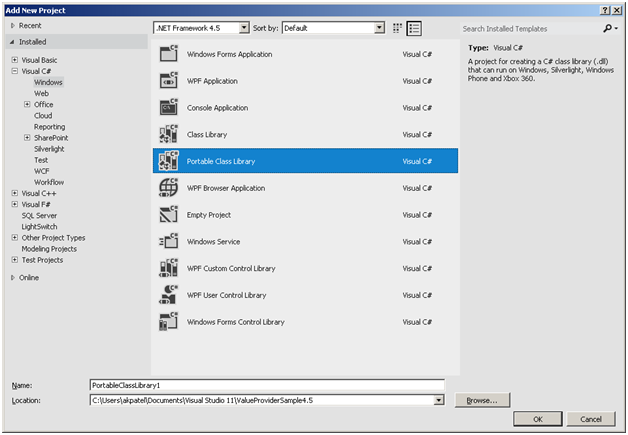Click the Console Application template icon

(169, 107)
